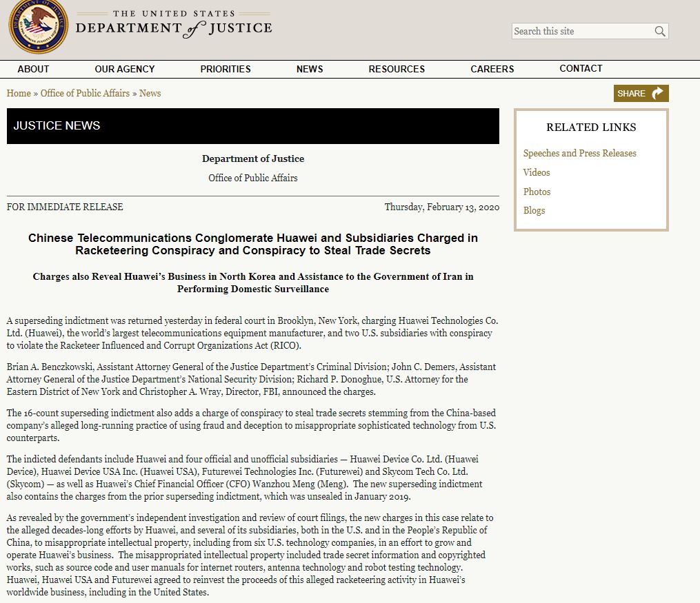Open the About menu
Viewport: 700px width, 603px height.
33,69
